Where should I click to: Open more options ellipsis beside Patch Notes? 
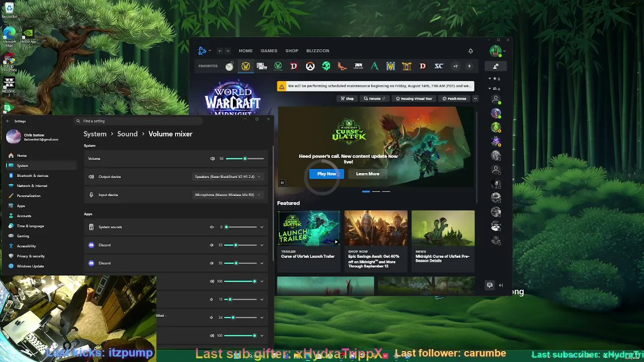475,99
